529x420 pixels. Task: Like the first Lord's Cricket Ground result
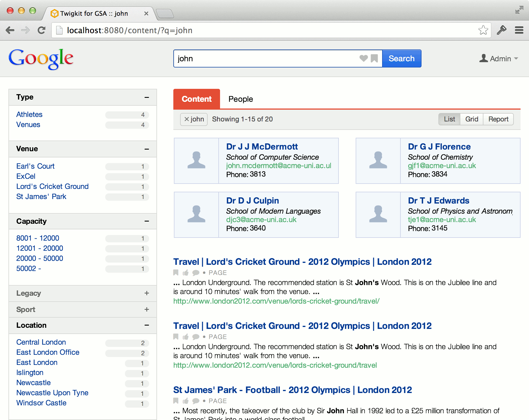(x=185, y=272)
